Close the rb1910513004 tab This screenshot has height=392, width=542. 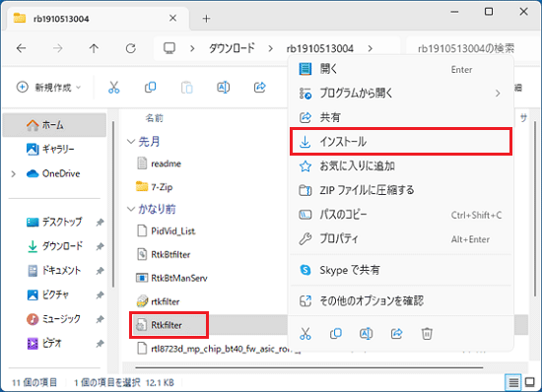172,19
